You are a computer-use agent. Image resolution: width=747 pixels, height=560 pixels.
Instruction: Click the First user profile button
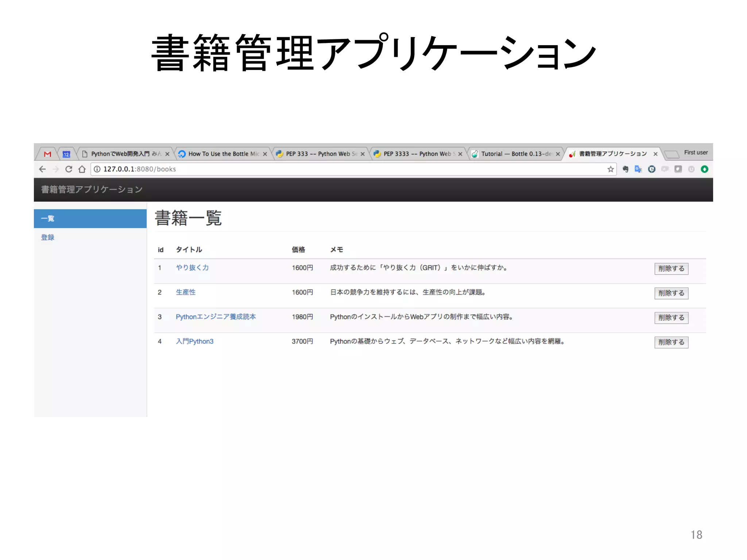(x=696, y=152)
